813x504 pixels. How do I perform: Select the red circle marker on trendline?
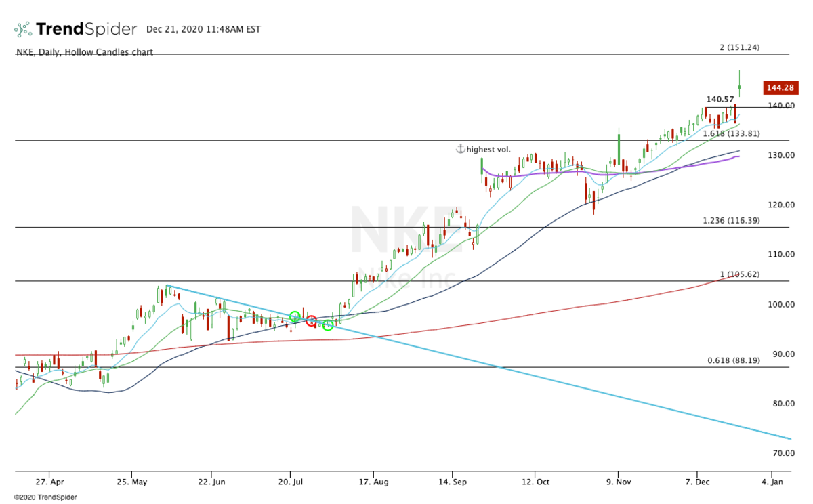pos(311,320)
